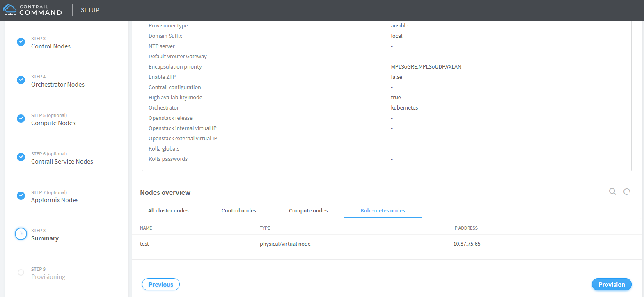The width and height of the screenshot is (644, 297).
Task: Jump to Orchestrator Nodes step
Action: [58, 85]
